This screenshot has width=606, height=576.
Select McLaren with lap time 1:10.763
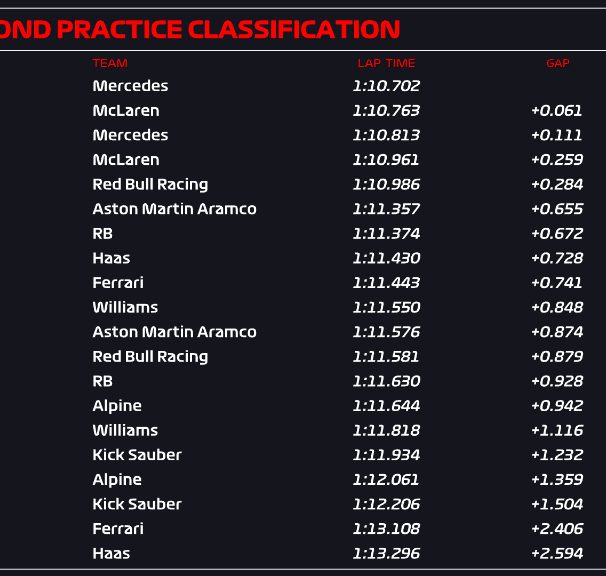point(303,111)
